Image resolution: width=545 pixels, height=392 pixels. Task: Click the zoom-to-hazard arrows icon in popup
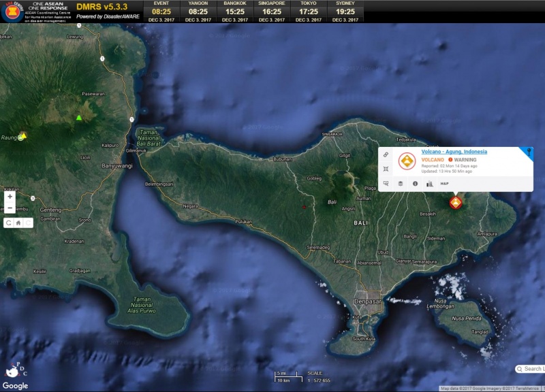pos(386,169)
